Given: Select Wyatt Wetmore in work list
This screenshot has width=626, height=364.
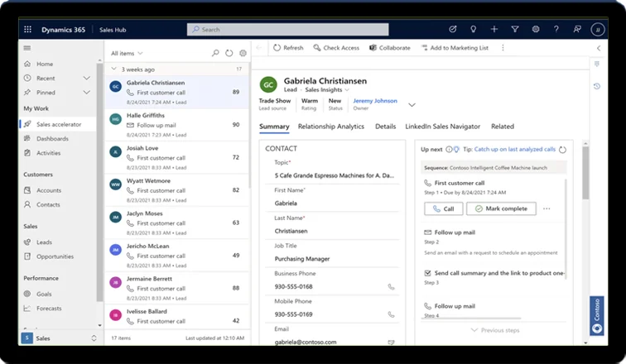Looking at the screenshot, I should click(176, 190).
